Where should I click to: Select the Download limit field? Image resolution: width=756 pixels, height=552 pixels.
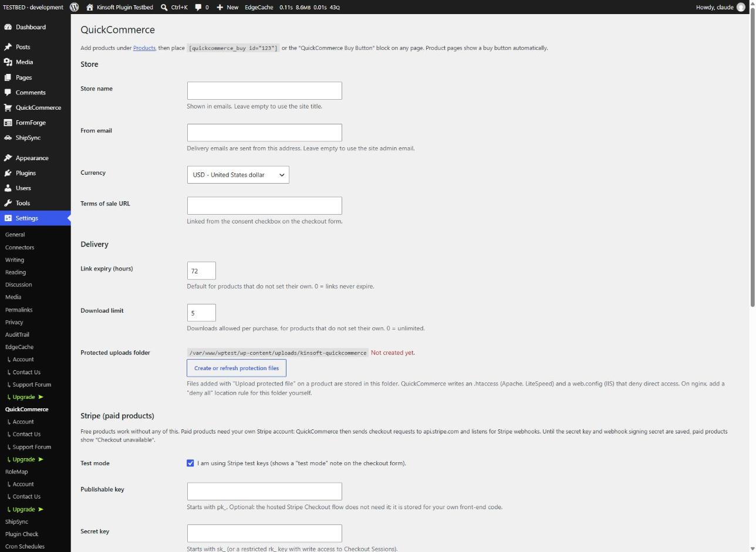tap(201, 313)
